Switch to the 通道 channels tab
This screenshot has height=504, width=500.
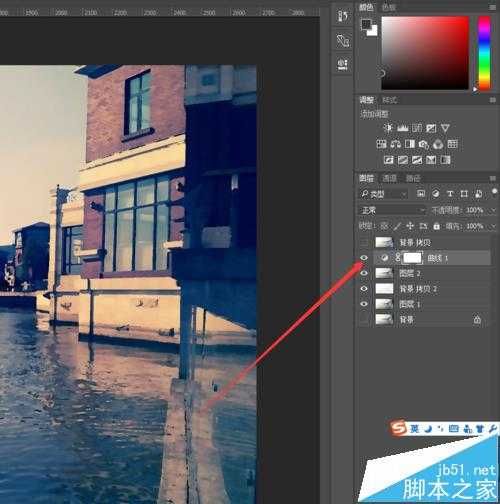[x=389, y=178]
